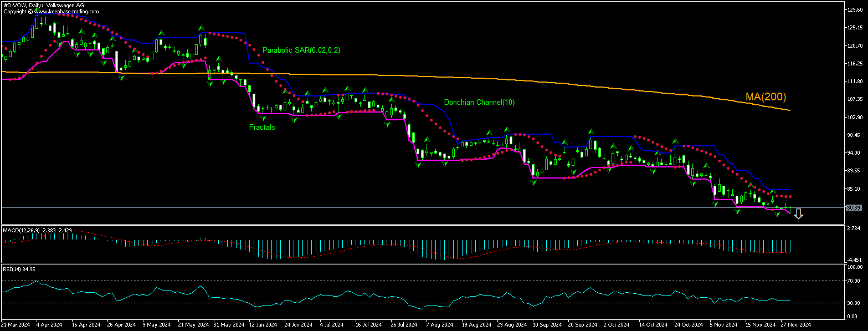Image resolution: width=868 pixels, height=331 pixels.
Task: Select the MA(200) label
Action: [x=766, y=96]
